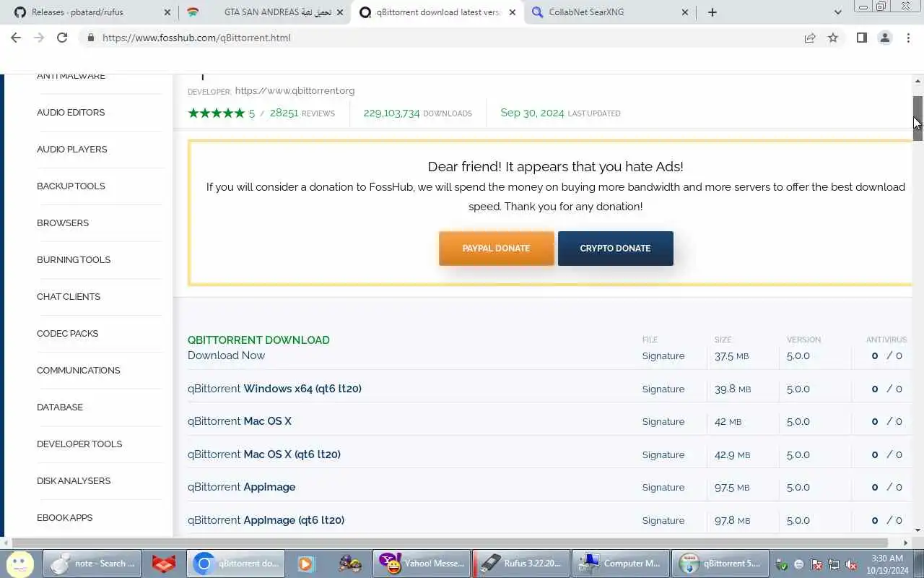This screenshot has height=578, width=924.
Task: Select DISK ANALYSERS category in sidebar
Action: [x=74, y=481]
